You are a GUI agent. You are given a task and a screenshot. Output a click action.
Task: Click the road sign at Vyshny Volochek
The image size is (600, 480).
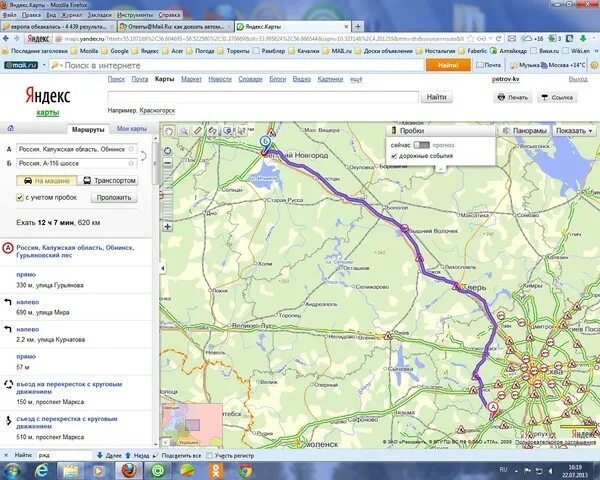coord(404,228)
